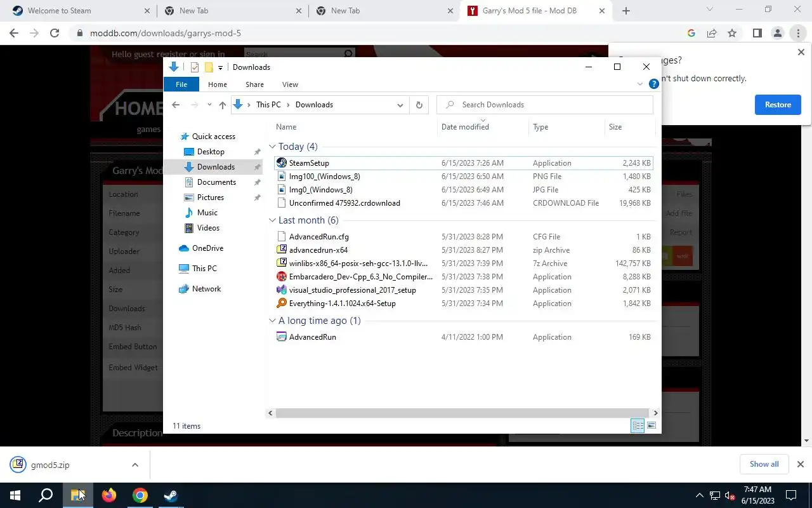The width and height of the screenshot is (812, 508).
Task: Select Network in navigation pane
Action: pyautogui.click(x=206, y=289)
